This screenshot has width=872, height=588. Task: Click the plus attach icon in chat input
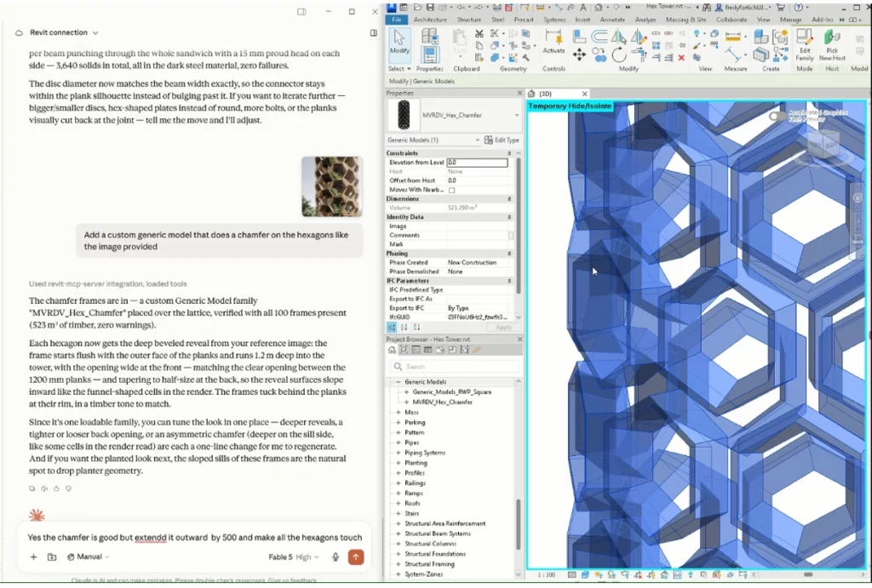pos(33,557)
